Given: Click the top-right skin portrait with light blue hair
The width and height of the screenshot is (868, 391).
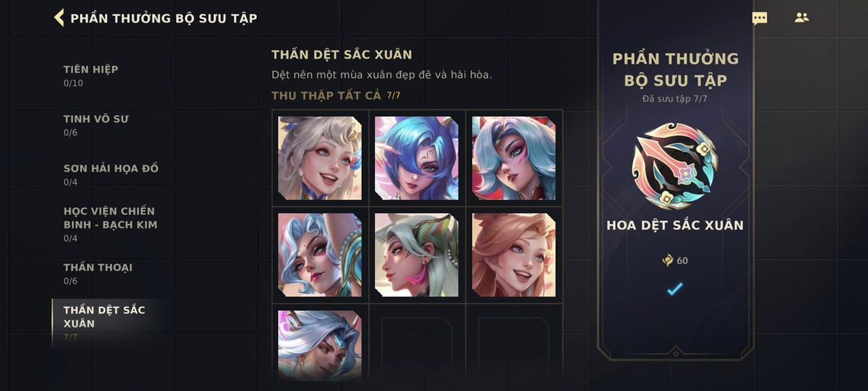Looking at the screenshot, I should point(514,158).
